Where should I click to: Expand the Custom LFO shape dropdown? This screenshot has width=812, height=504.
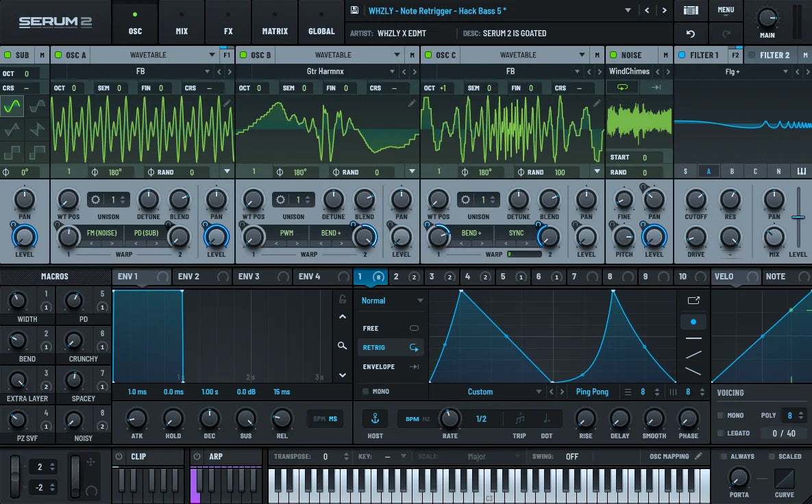539,392
